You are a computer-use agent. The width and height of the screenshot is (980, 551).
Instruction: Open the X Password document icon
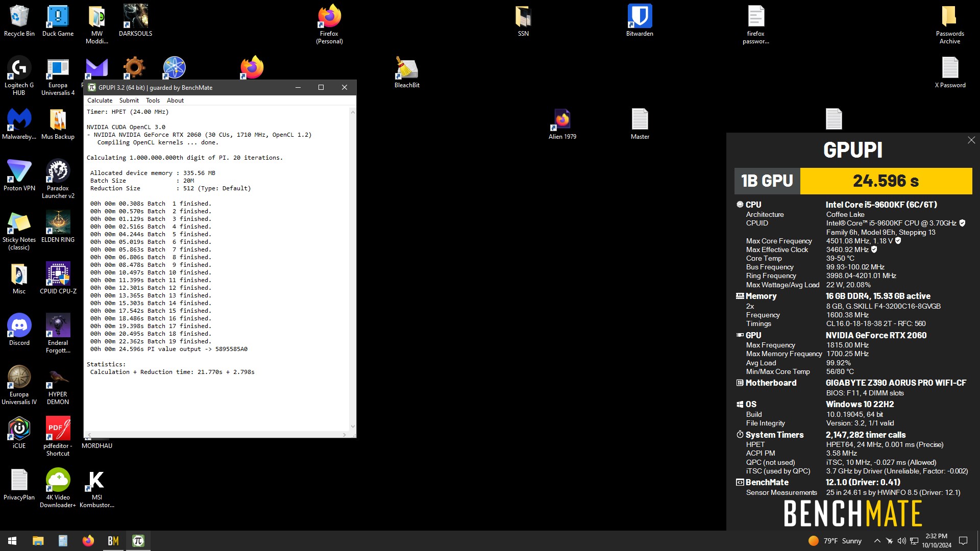950,72
